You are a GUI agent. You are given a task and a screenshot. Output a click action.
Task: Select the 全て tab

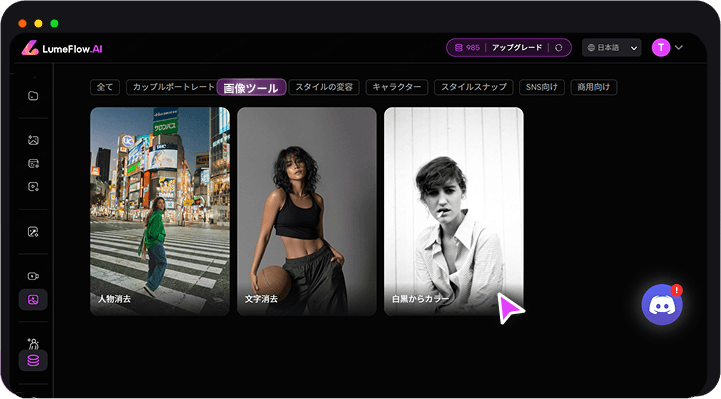pyautogui.click(x=105, y=87)
